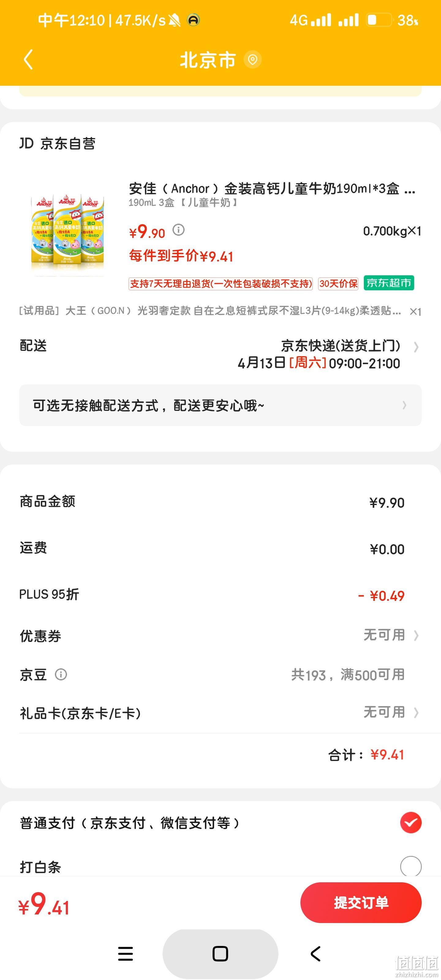Select 打白条 payment radio button
Image resolution: width=441 pixels, height=980 pixels.
click(411, 866)
